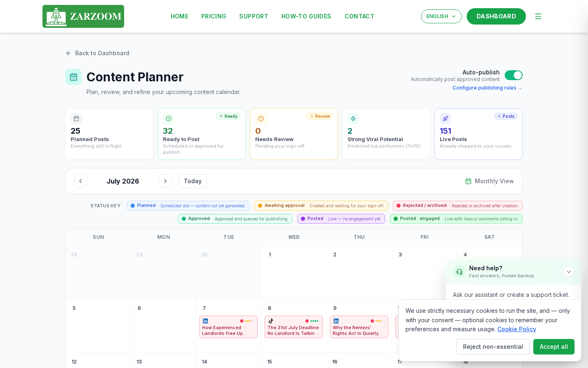
Task: Click Reject non-essential cookies
Action: 493,347
